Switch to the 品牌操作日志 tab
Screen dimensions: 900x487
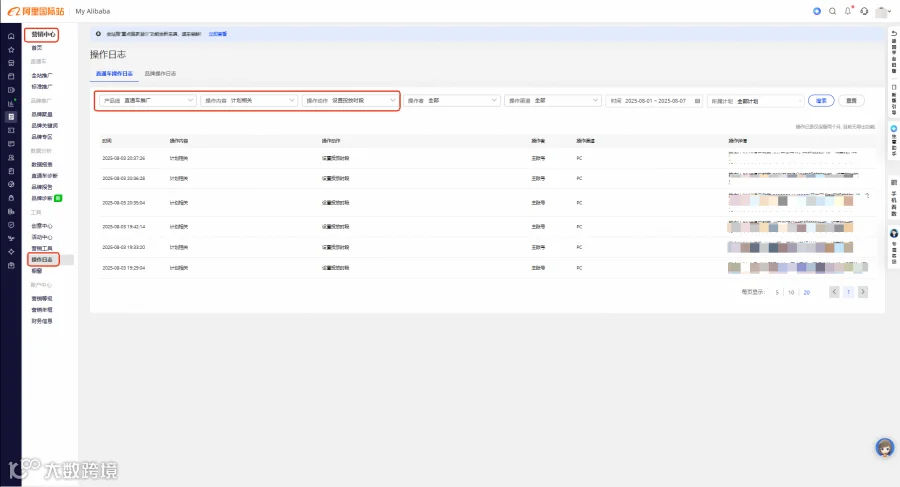click(x=160, y=74)
